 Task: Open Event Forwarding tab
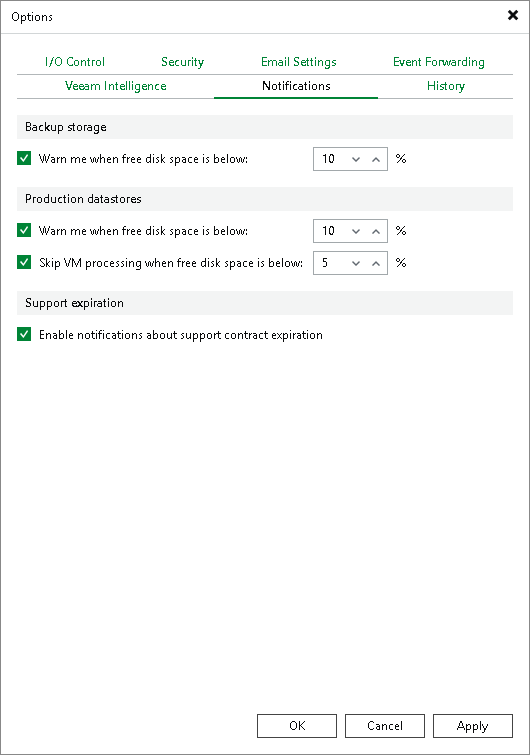click(x=439, y=62)
